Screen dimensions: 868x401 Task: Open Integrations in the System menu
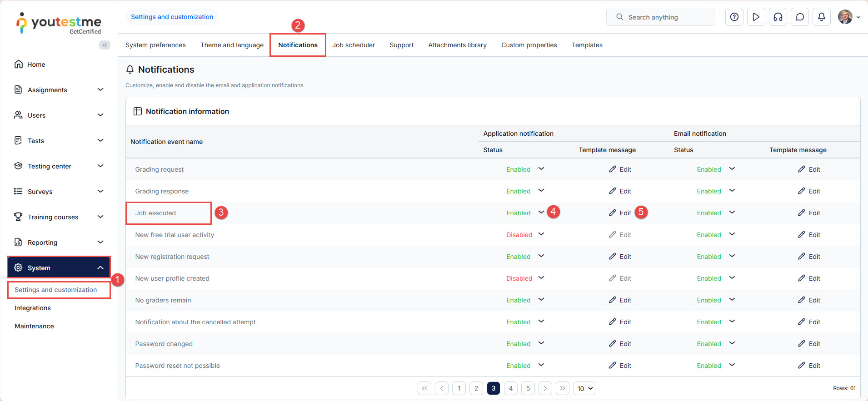pyautogui.click(x=33, y=308)
